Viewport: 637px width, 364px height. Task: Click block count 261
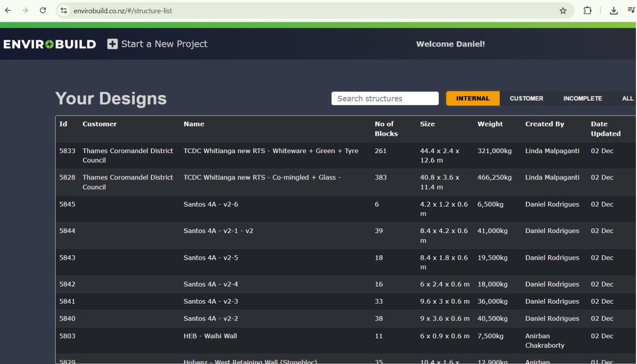pyautogui.click(x=380, y=151)
